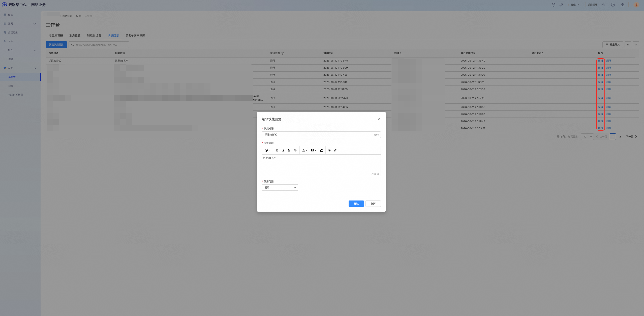Click 编辑 for the 深深的测试 row
The image size is (644, 316).
pos(600,61)
